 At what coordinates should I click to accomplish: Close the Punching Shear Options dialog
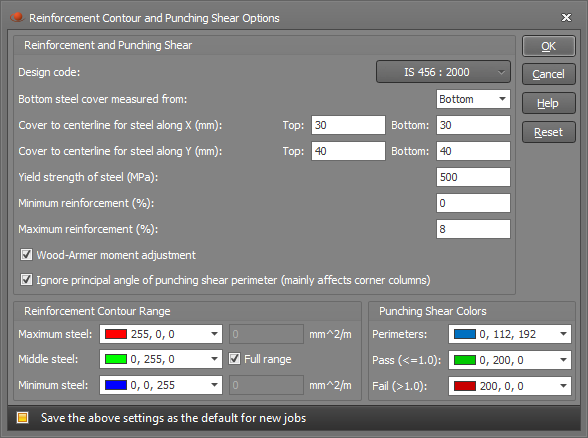click(x=566, y=18)
